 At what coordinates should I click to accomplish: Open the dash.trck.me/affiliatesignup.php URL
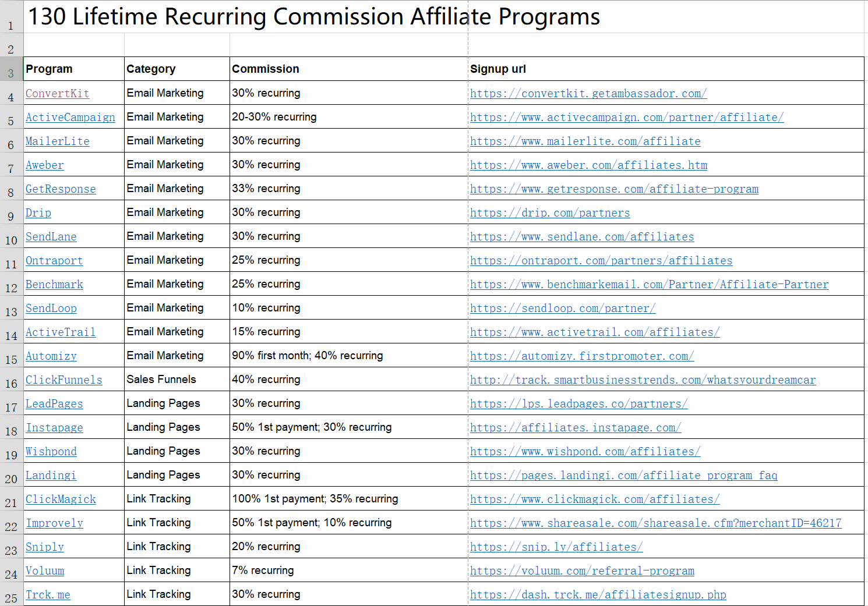[x=598, y=594]
